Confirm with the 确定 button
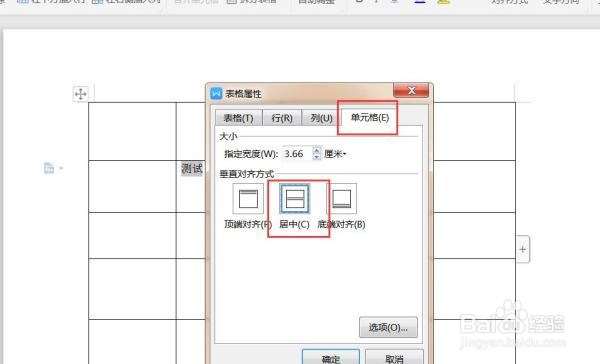 tap(331, 358)
